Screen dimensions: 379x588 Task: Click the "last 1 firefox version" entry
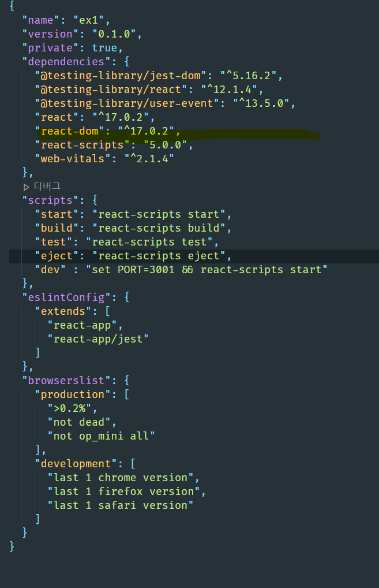[124, 492]
